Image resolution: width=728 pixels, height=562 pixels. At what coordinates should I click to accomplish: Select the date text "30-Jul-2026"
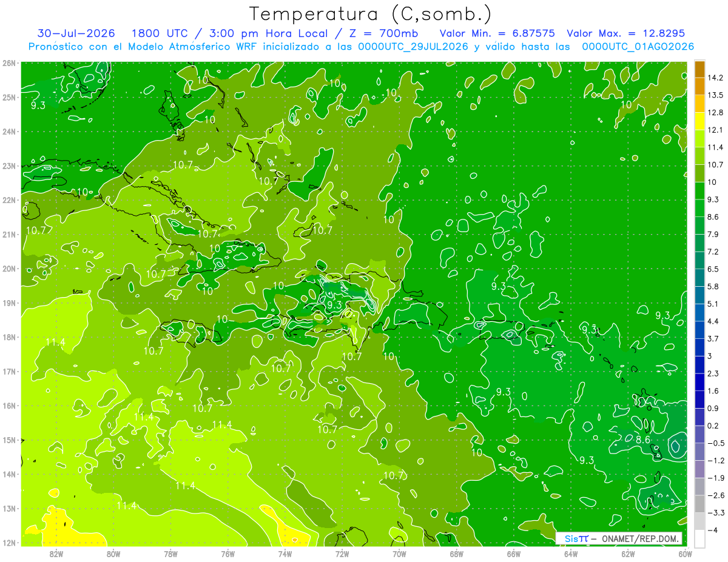click(x=76, y=33)
